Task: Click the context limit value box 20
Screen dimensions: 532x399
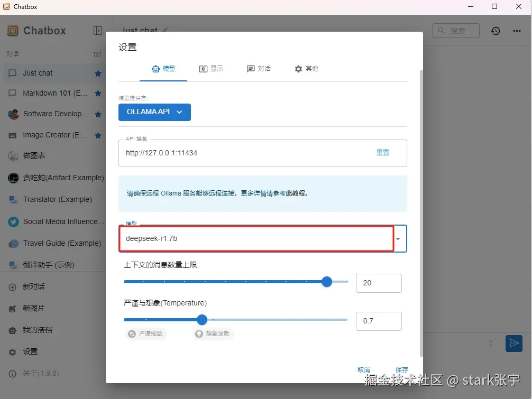Action: click(379, 283)
